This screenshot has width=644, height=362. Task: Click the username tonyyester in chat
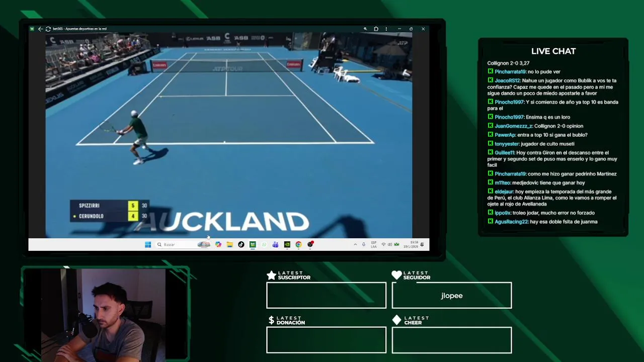pos(507,144)
